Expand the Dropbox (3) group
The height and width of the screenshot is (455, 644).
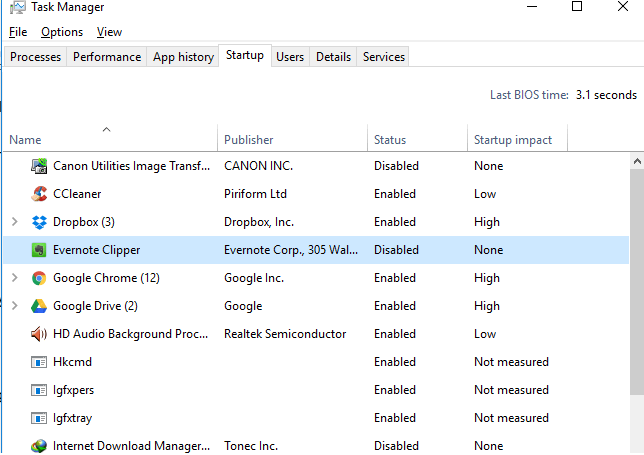pos(15,222)
